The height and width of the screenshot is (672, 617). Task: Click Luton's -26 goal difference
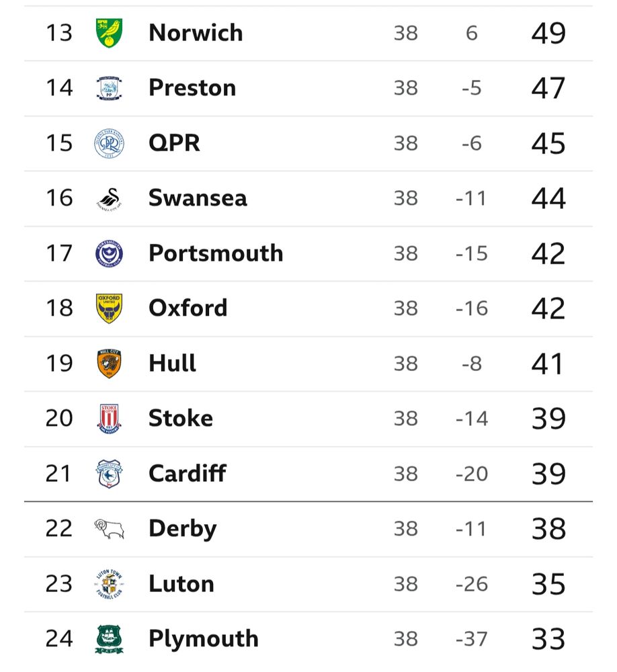471,584
